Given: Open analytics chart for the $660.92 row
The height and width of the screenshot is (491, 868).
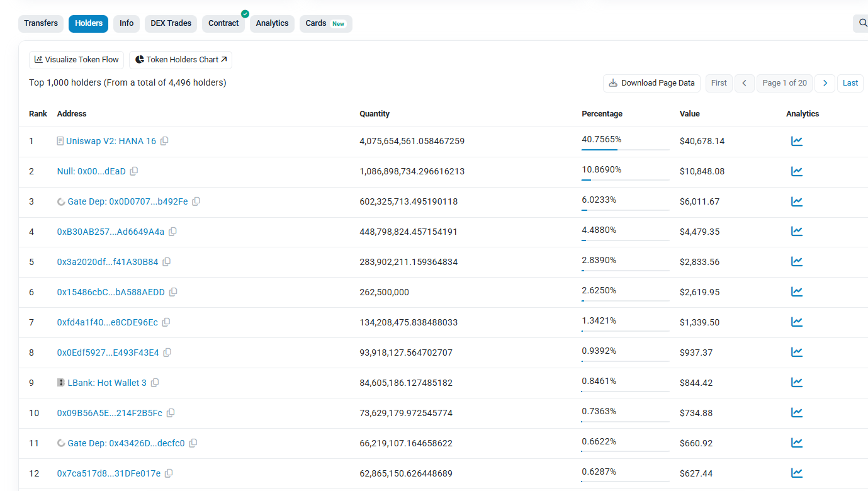Looking at the screenshot, I should tap(797, 443).
